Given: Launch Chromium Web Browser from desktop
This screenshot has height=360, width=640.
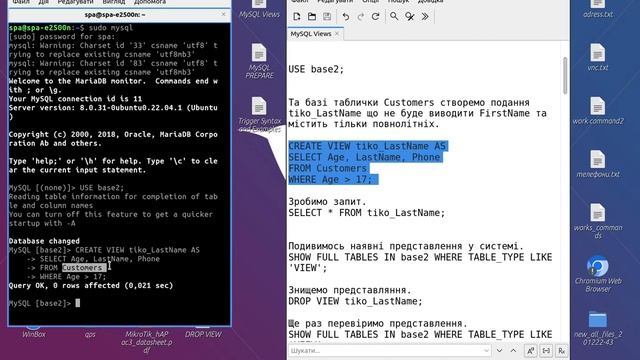Looking at the screenshot, I should [x=598, y=274].
